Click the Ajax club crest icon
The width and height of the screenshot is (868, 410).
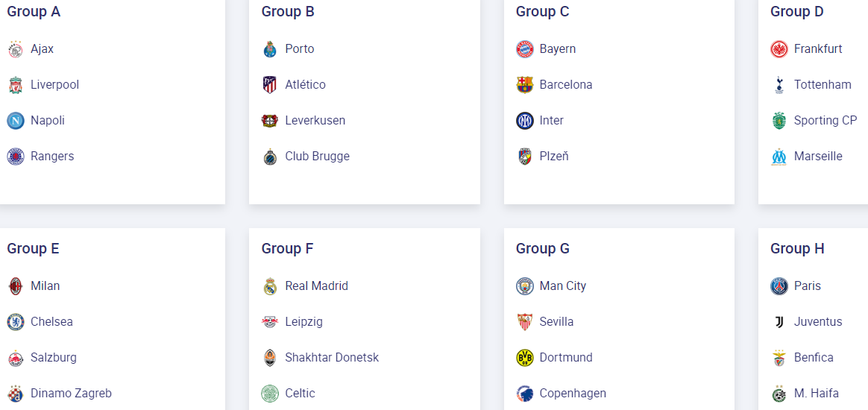click(16, 50)
